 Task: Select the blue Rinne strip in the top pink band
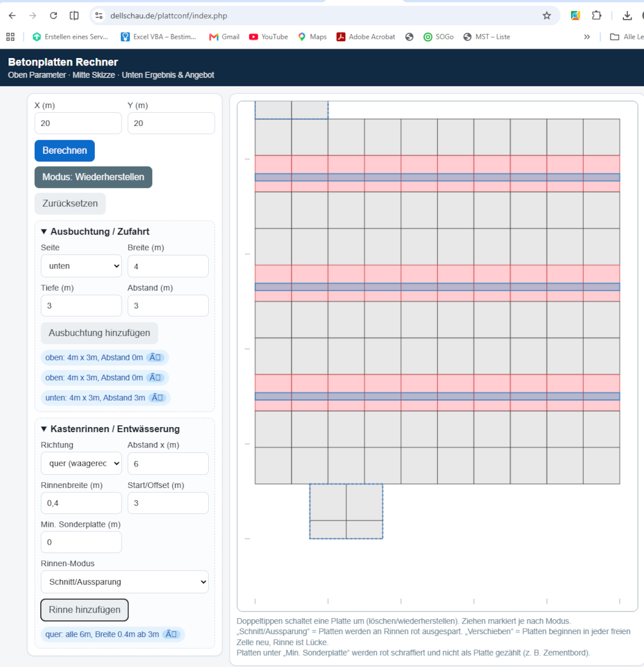coord(437,177)
